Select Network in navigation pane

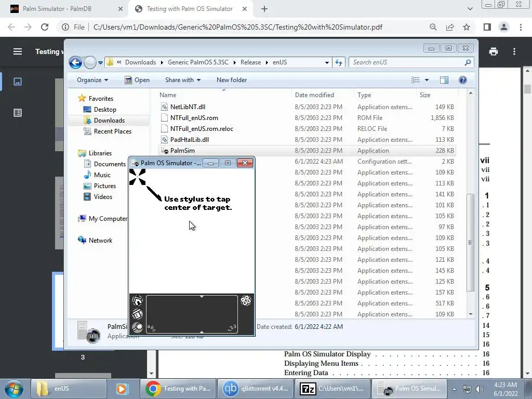[x=100, y=241]
